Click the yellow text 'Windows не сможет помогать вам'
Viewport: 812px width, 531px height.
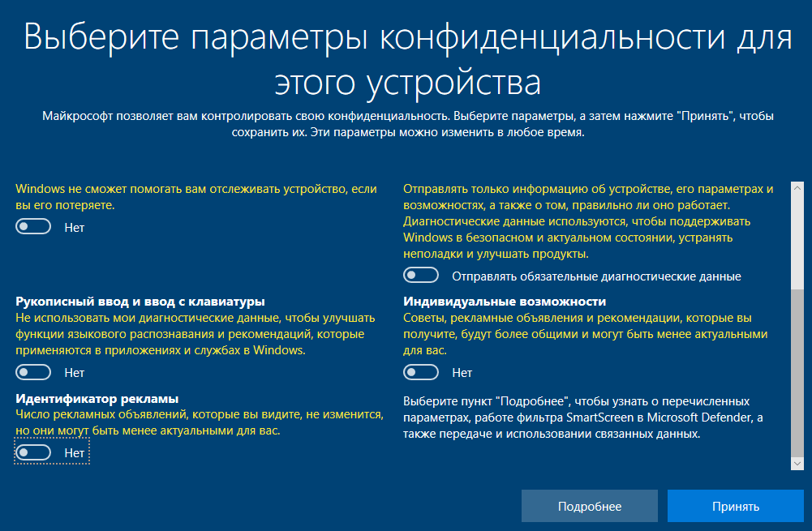click(x=196, y=197)
